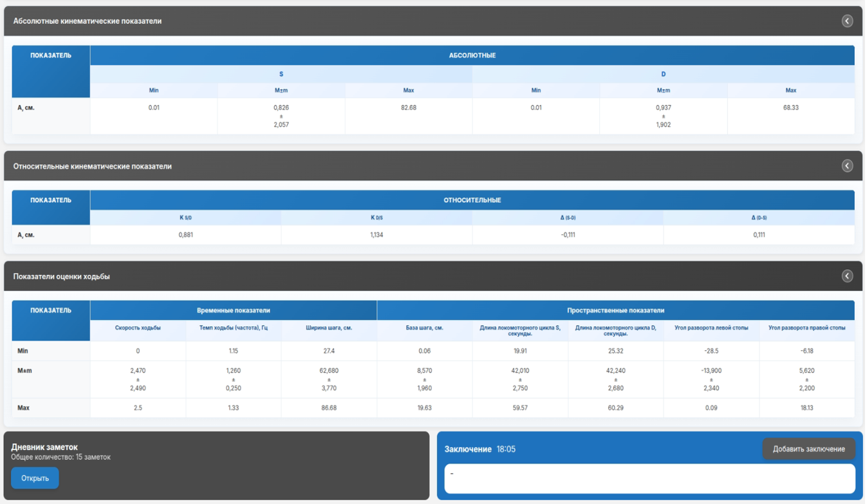Select the Δ (S-D) value -0,111

pyautogui.click(x=568, y=235)
